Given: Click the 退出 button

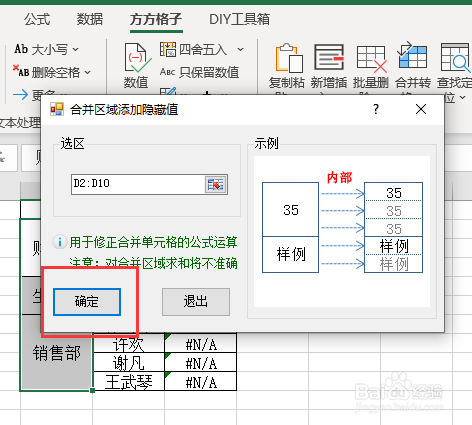Looking at the screenshot, I should pos(196,302).
